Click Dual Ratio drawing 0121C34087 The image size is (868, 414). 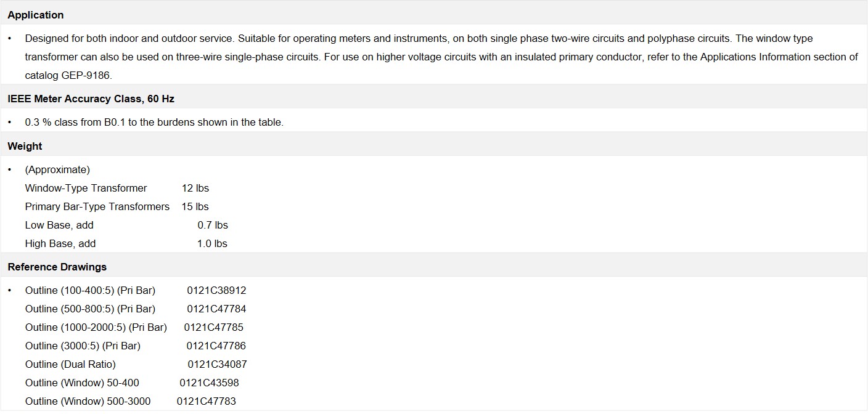click(217, 364)
